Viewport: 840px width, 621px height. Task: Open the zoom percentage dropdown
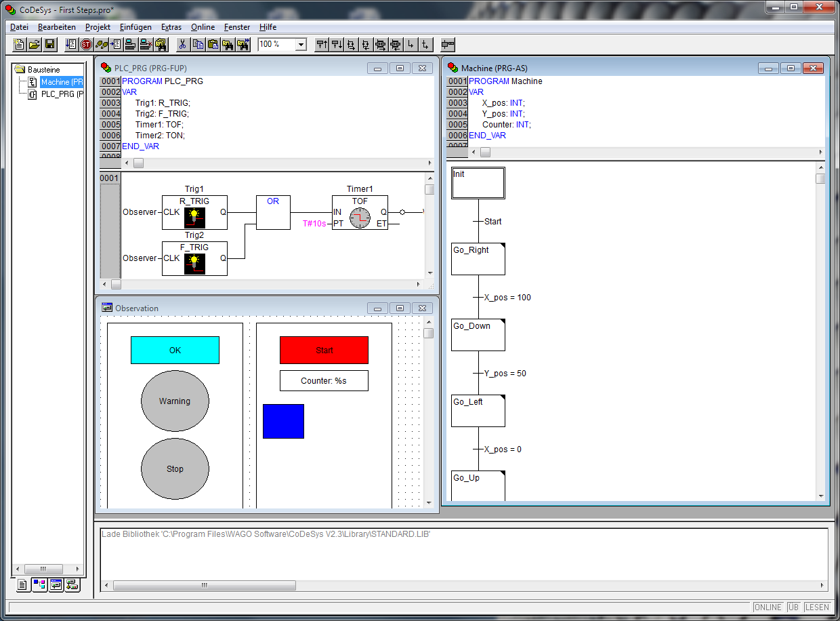click(x=301, y=45)
